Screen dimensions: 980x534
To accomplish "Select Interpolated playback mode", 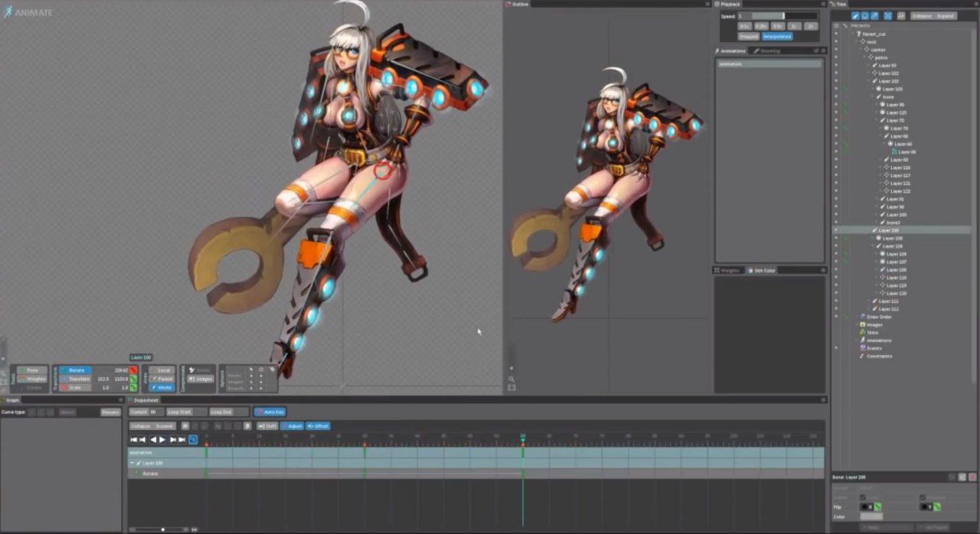I will tap(777, 36).
